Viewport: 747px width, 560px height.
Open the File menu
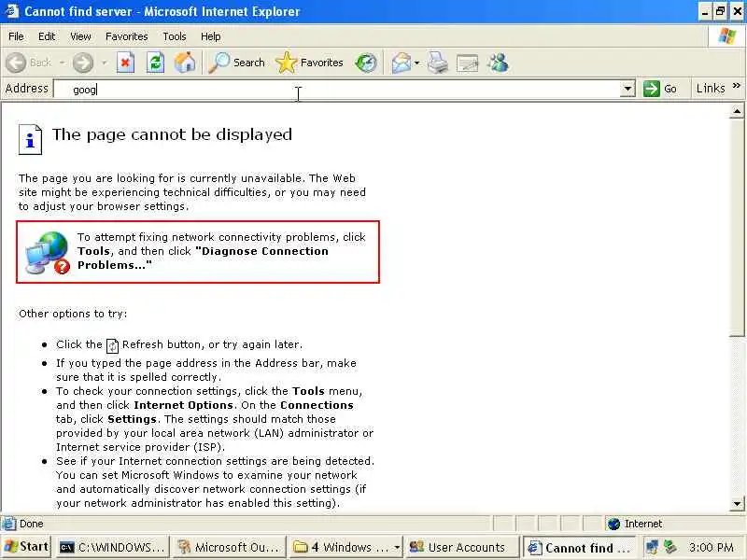pos(16,36)
